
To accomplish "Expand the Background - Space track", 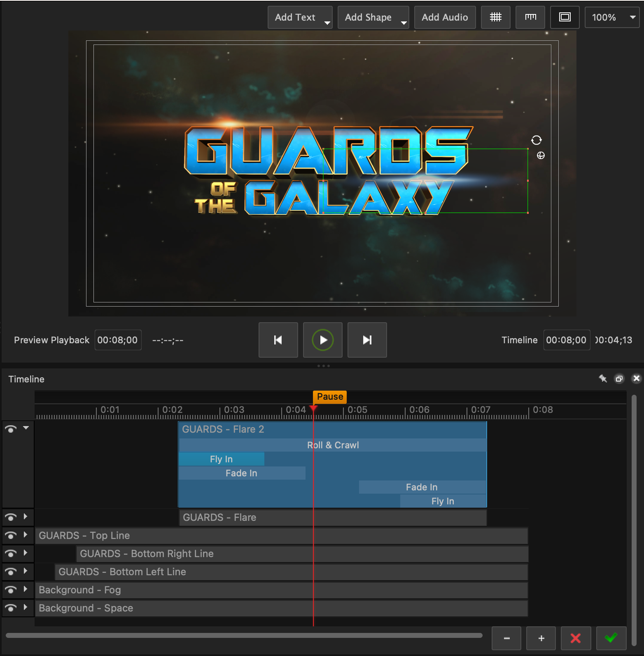I will (x=26, y=607).
